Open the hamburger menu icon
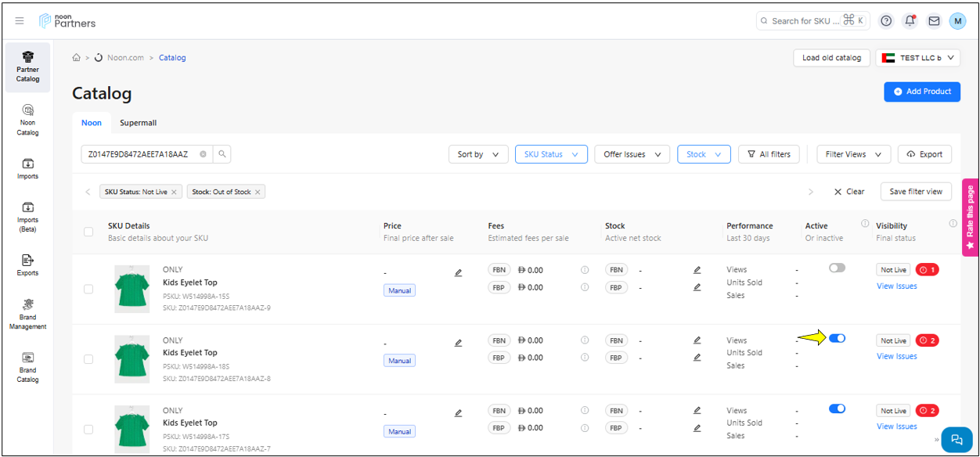The width and height of the screenshot is (980, 457). [x=20, y=21]
